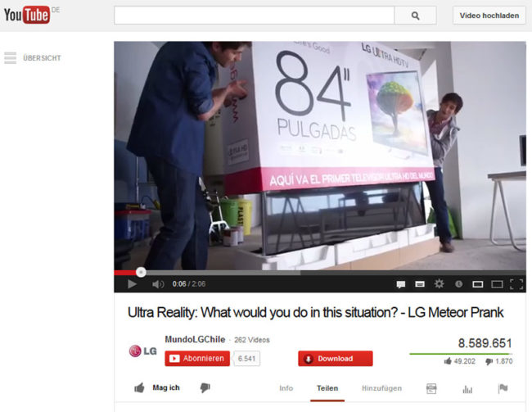Click the video frame showing 84 pulgadas box

click(x=320, y=156)
